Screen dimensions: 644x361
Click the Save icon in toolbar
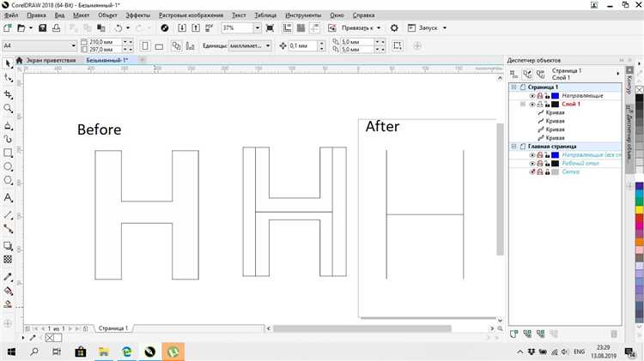tap(42, 28)
